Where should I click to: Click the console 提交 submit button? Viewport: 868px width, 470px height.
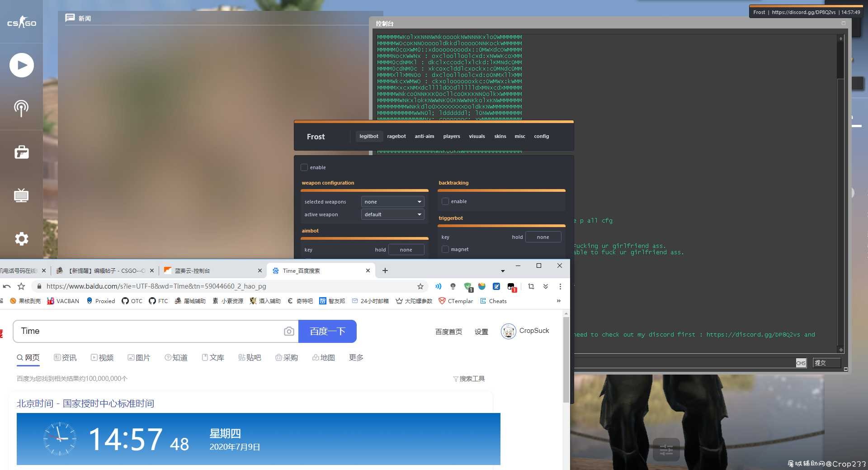point(827,363)
